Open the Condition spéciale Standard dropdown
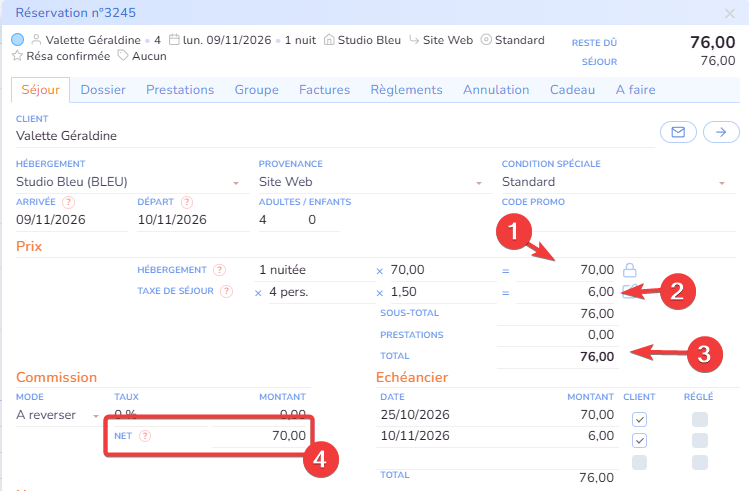This screenshot has width=749, height=491. [722, 183]
